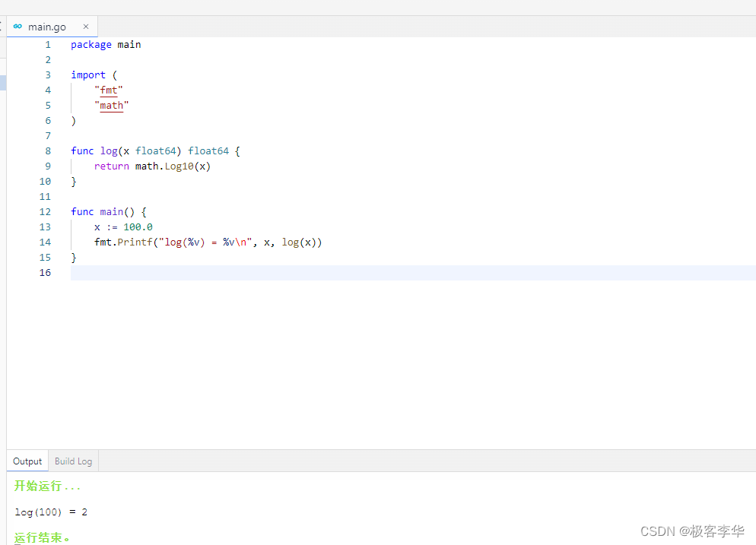Select the main.go editor tab
This screenshot has height=545, width=756.
pos(52,27)
